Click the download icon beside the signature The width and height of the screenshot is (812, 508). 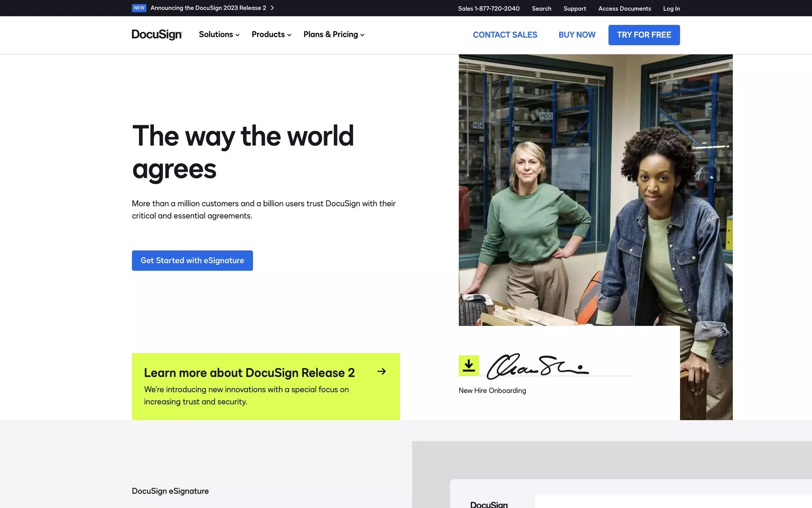click(x=469, y=365)
